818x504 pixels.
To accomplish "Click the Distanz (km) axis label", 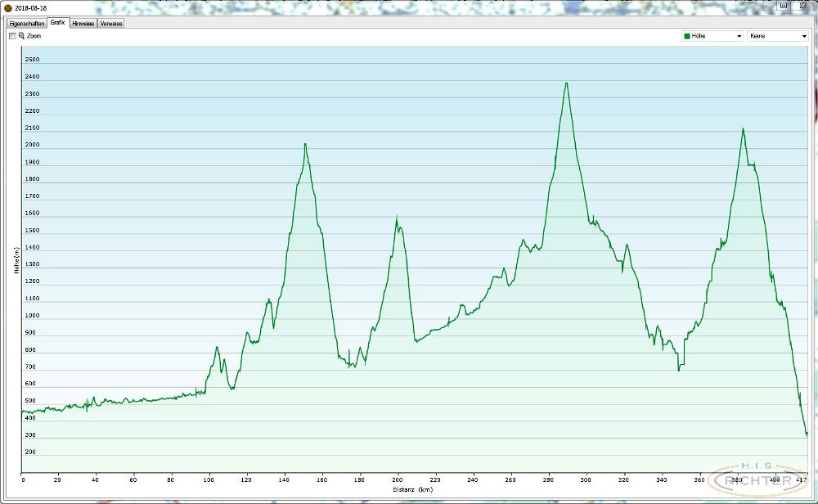I will click(x=411, y=489).
